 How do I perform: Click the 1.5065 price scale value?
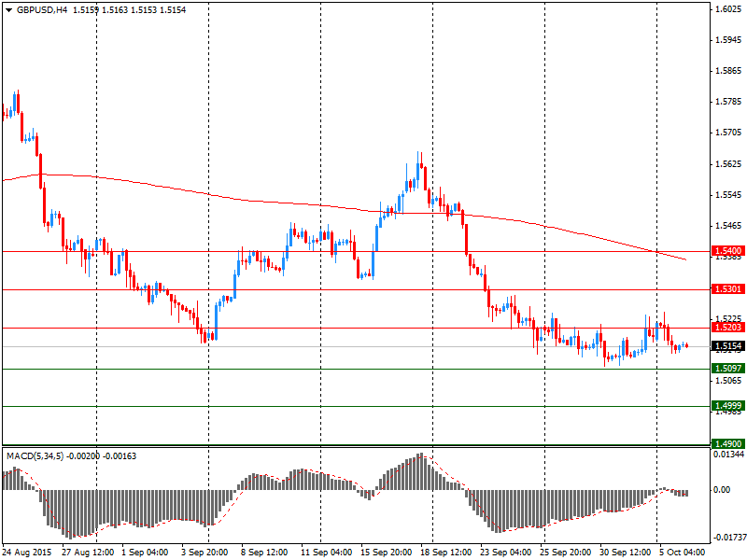[728, 381]
